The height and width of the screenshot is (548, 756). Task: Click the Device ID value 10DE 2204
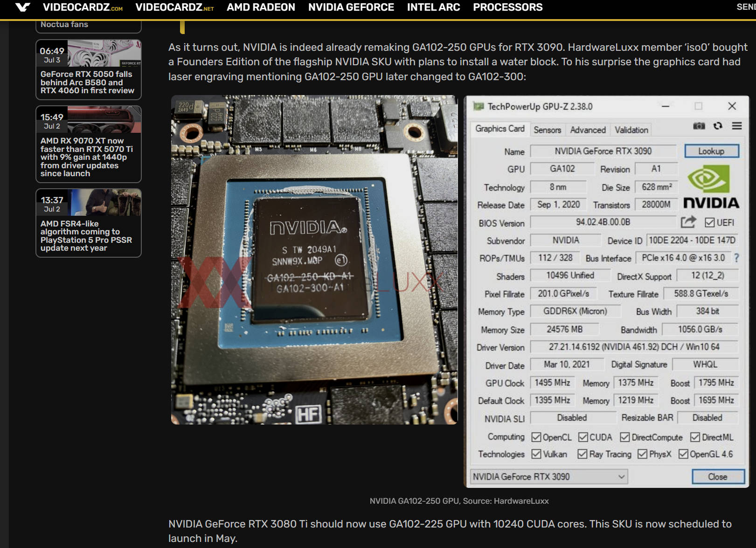point(692,240)
